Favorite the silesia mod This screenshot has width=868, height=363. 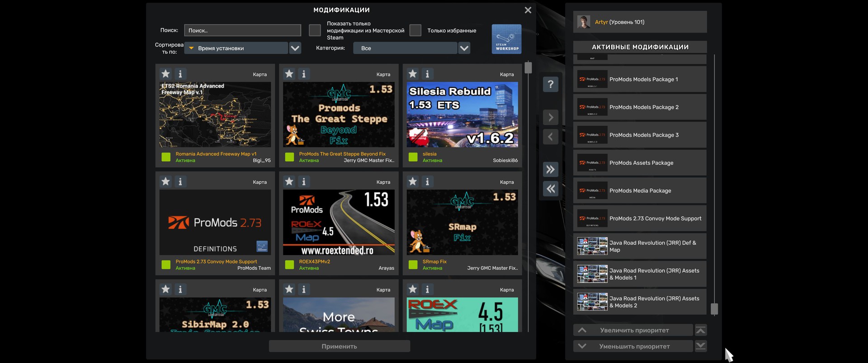pos(413,74)
